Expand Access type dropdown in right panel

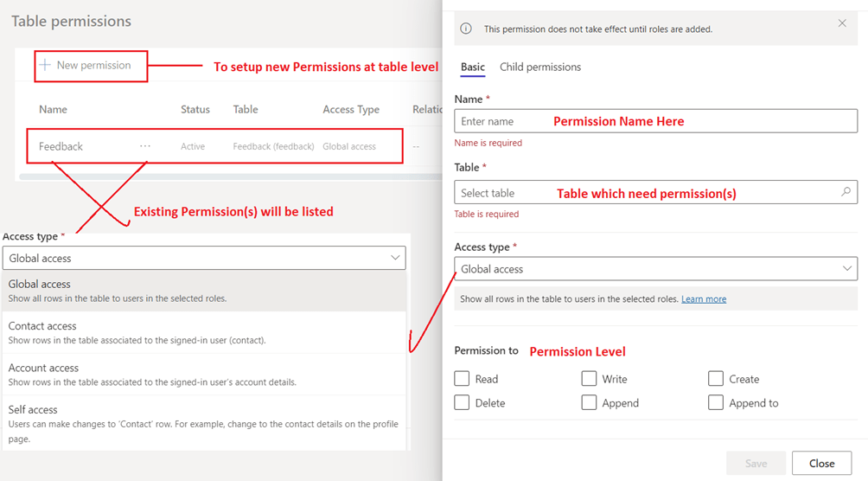(846, 269)
